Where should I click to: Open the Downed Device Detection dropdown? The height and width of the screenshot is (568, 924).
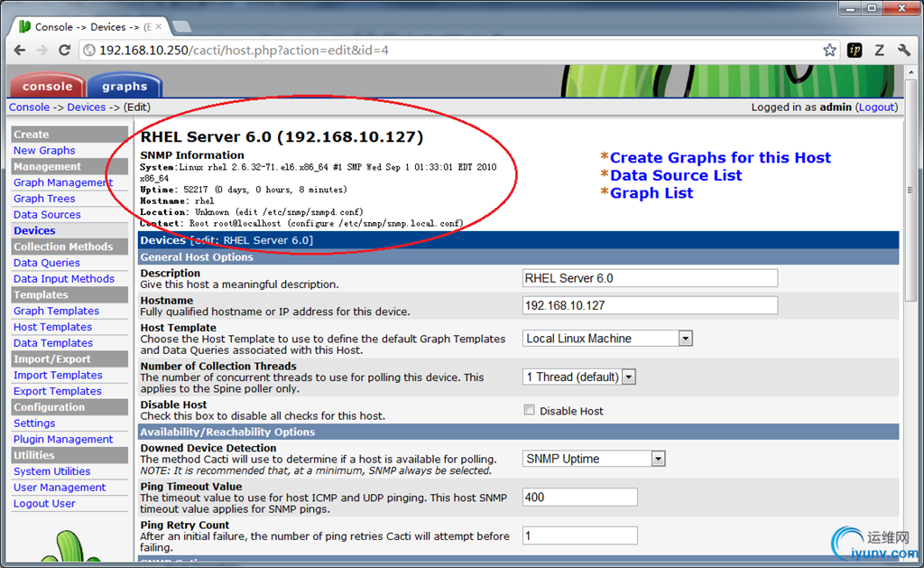tap(594, 459)
